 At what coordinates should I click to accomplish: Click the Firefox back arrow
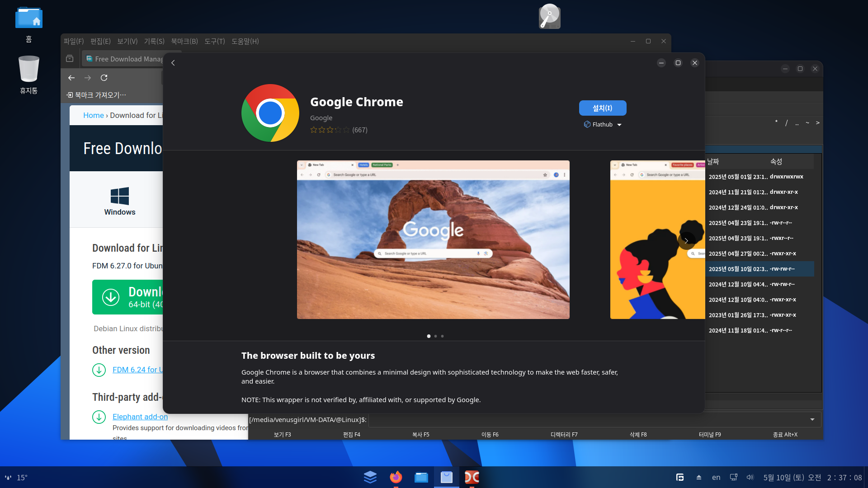click(x=71, y=78)
